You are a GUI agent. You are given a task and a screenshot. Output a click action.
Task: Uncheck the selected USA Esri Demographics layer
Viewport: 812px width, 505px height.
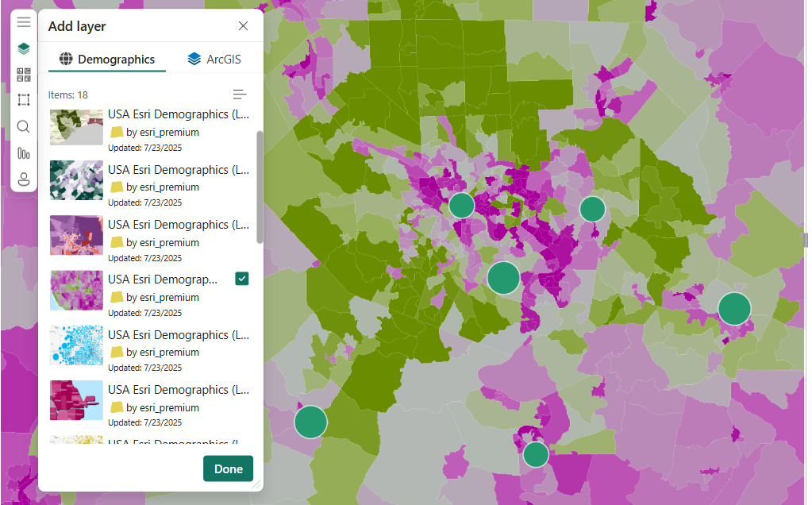coord(241,279)
